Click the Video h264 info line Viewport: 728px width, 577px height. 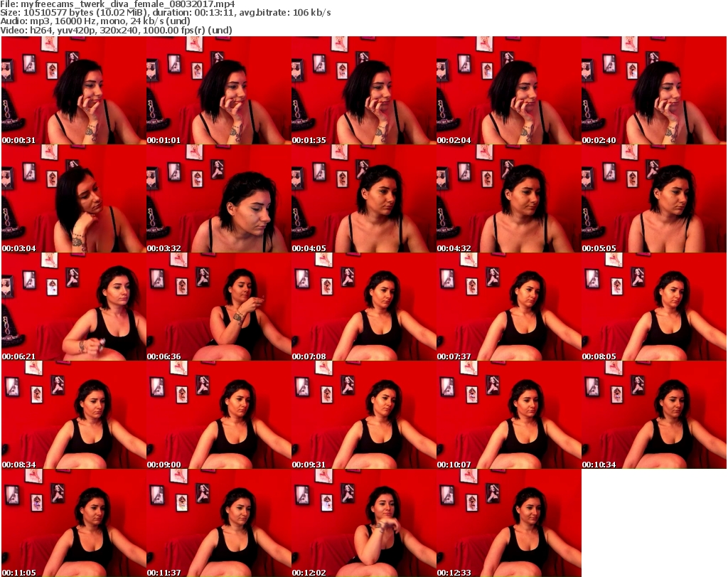click(x=116, y=30)
